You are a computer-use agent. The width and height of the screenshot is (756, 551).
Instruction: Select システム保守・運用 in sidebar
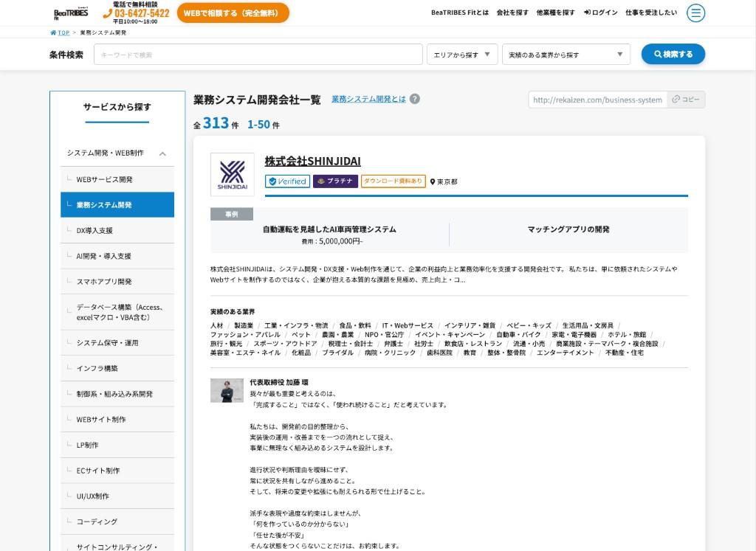117,342
